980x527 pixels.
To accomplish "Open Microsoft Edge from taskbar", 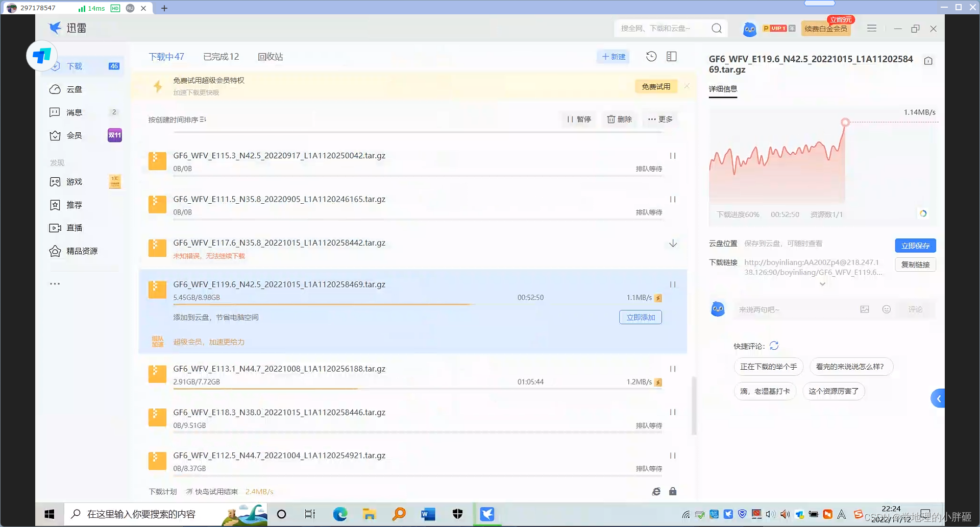I will tap(340, 514).
